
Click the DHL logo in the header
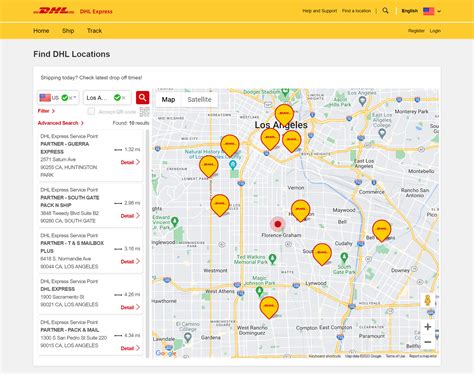(x=53, y=11)
